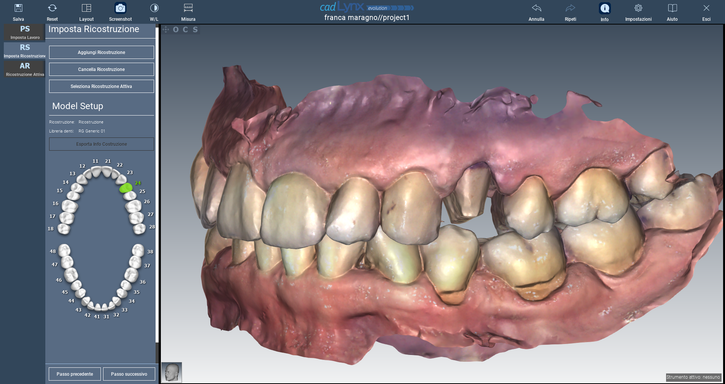The height and width of the screenshot is (384, 725).
Task: Select tooth 17 in dental chart
Action: [x=67, y=217]
